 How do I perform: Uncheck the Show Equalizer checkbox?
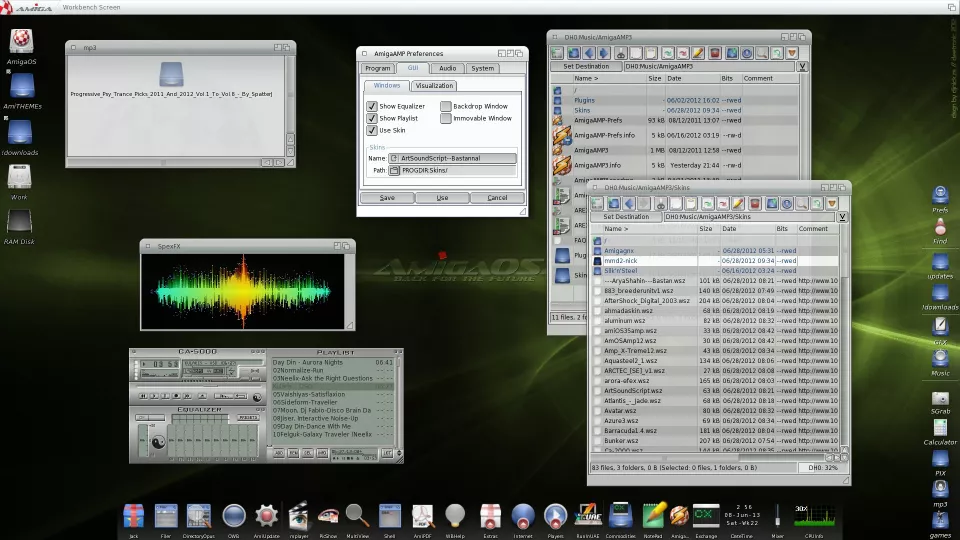(372, 106)
